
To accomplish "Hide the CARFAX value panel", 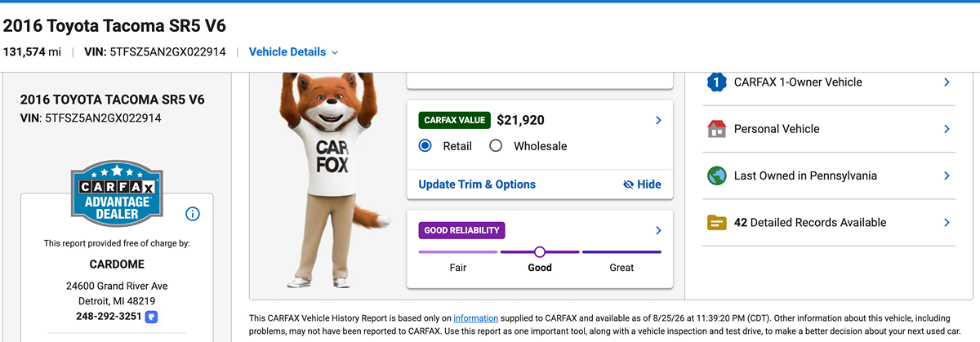I will tap(642, 184).
